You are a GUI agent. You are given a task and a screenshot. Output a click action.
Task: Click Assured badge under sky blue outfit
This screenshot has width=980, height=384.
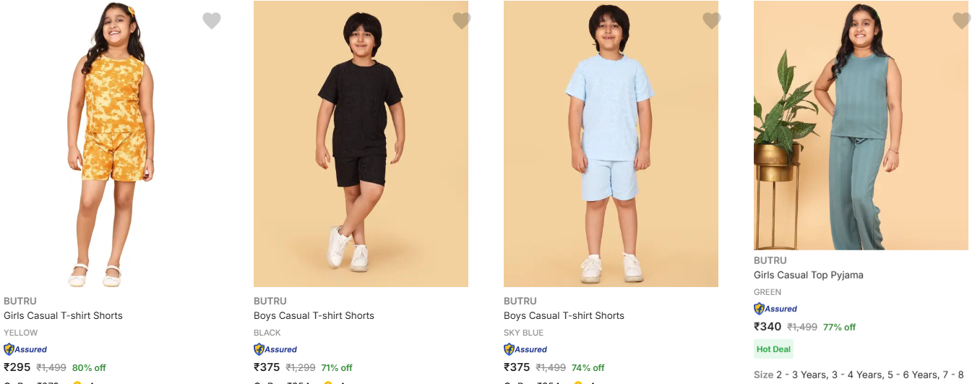[x=525, y=349]
